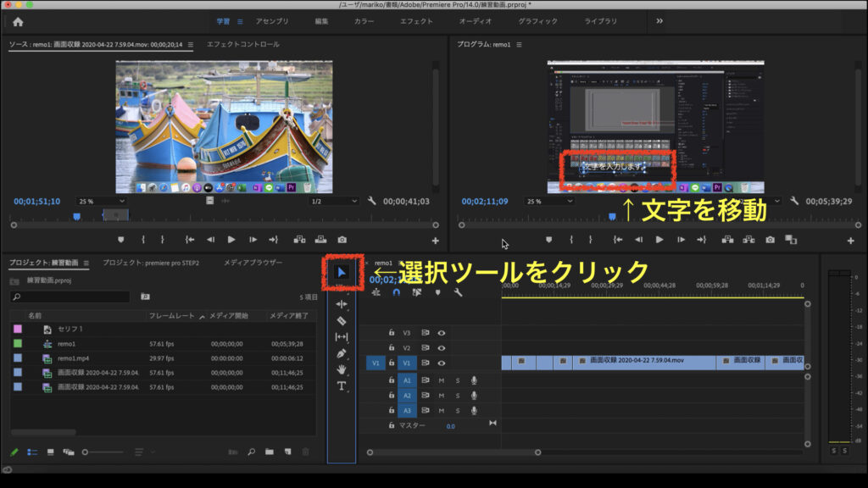
Task: Play the Program monitor sequence
Action: point(659,240)
